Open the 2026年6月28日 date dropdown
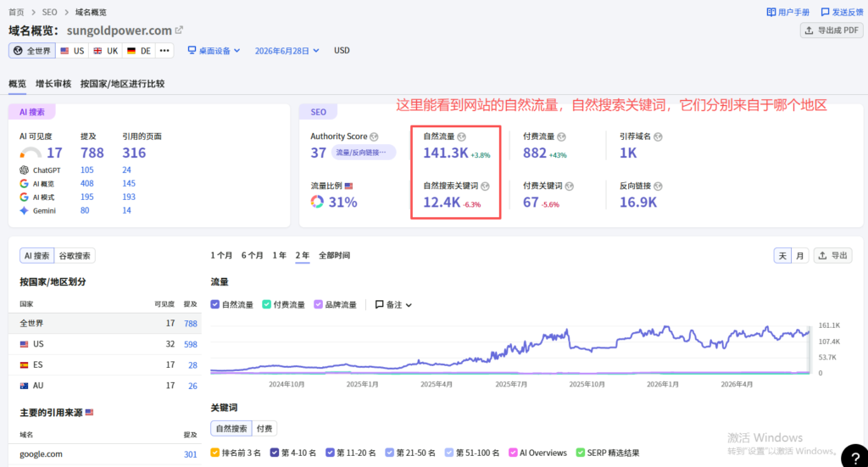This screenshot has height=467, width=868. click(287, 50)
